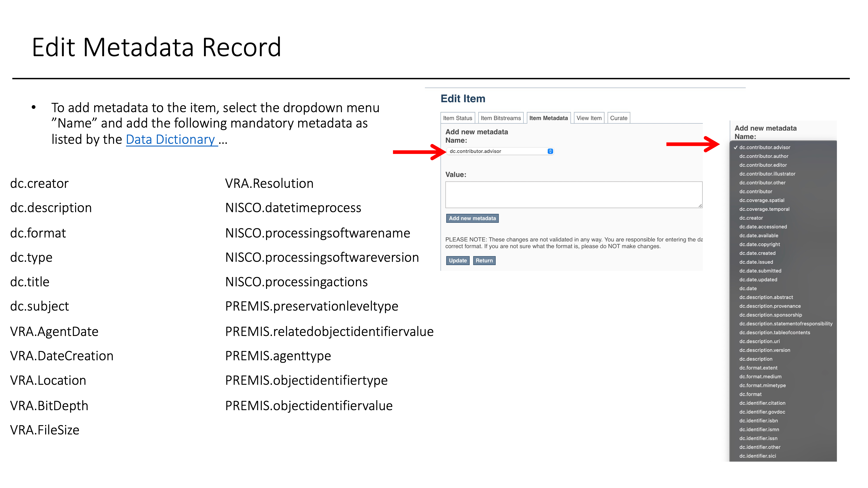Viewport: 868px width, 488px height.
Task: Choose dc.creator from the dropdown list
Action: [x=751, y=218]
